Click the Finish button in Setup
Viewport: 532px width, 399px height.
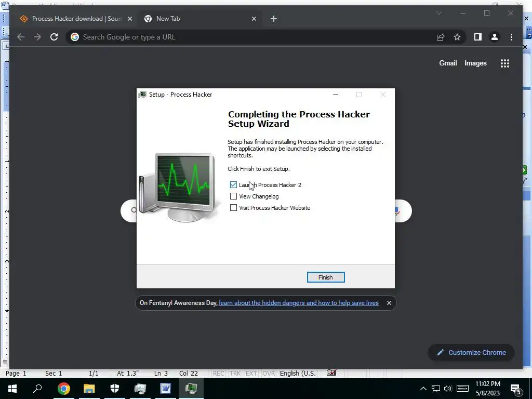point(325,277)
